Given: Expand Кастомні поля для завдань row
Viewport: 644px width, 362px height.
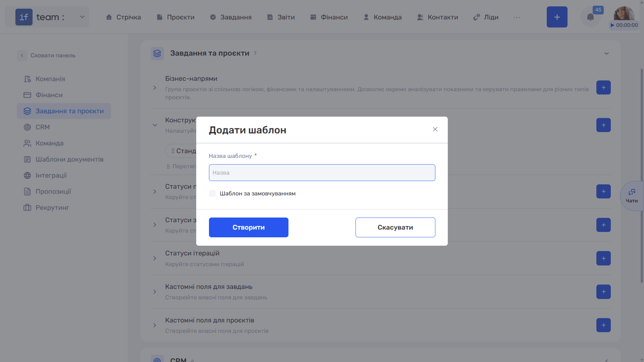Looking at the screenshot, I should point(155,292).
